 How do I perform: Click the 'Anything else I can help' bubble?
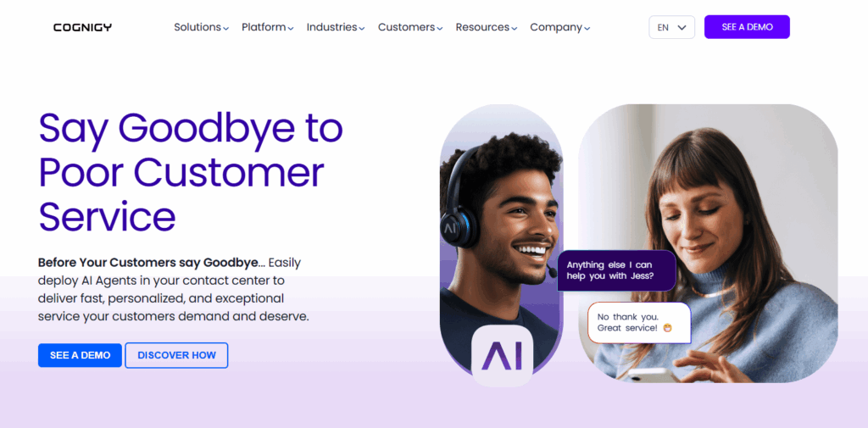point(617,270)
